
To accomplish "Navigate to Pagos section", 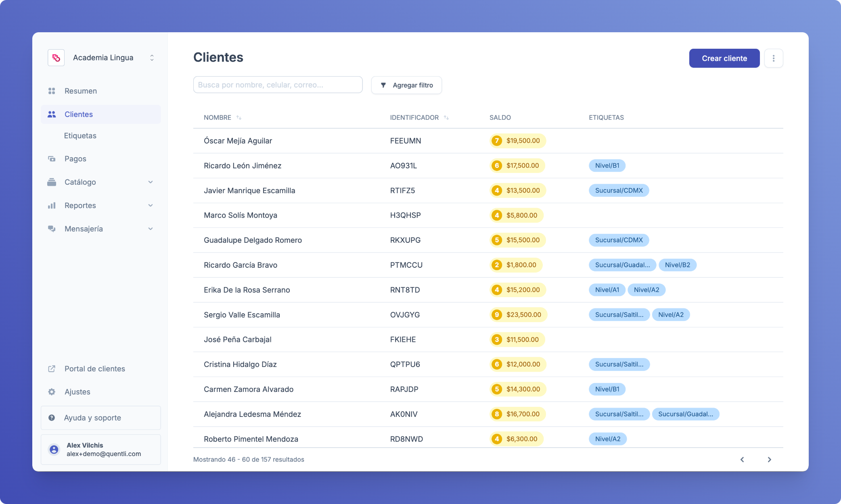I will [x=75, y=159].
